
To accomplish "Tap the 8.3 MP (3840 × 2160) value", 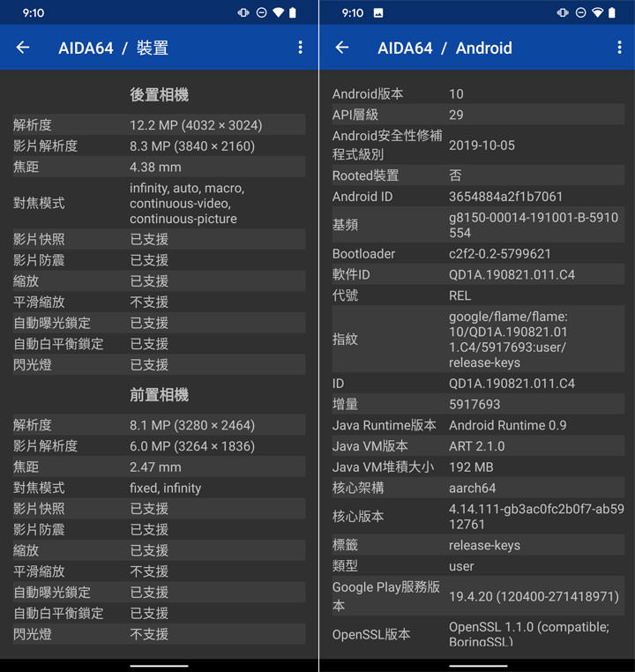I will point(192,146).
